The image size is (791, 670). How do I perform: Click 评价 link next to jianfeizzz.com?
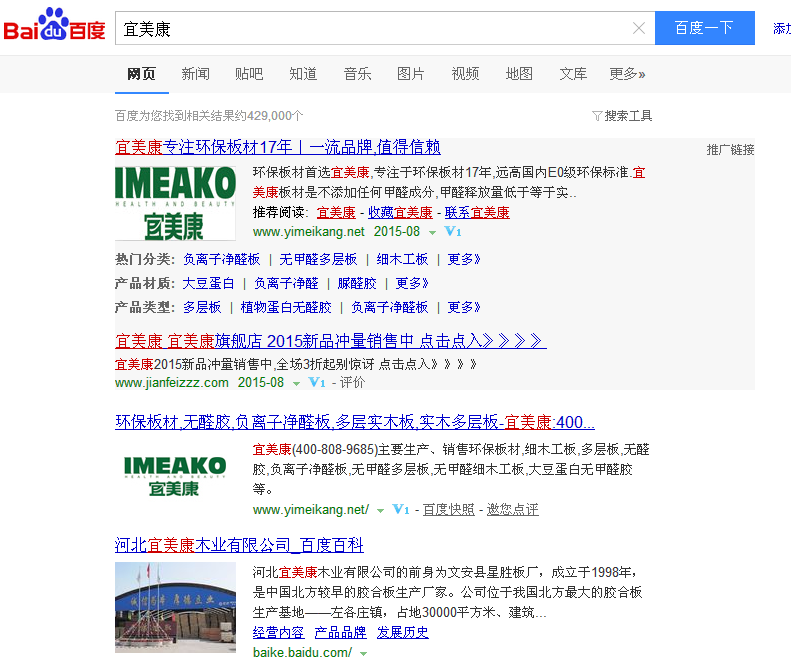352,382
